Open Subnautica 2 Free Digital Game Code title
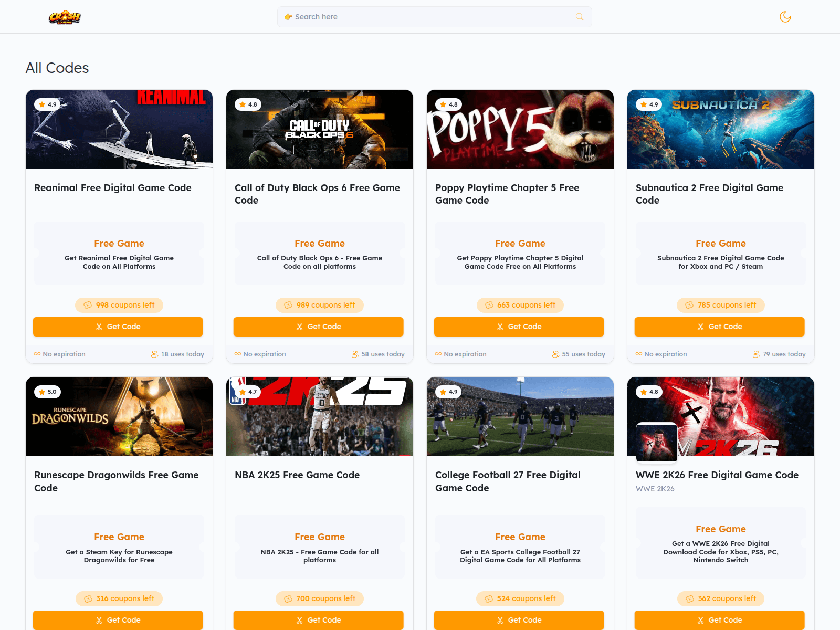840x630 pixels. point(710,194)
